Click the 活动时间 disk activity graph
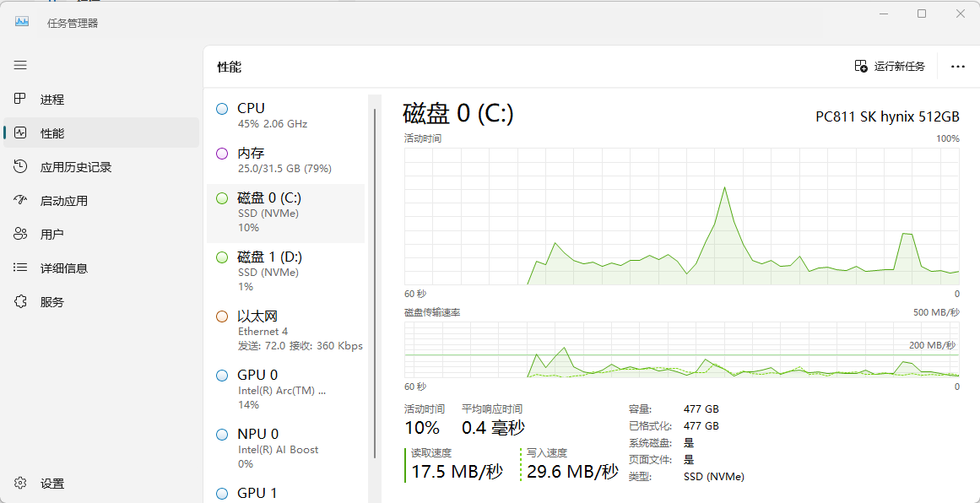The width and height of the screenshot is (980, 503). (682, 216)
